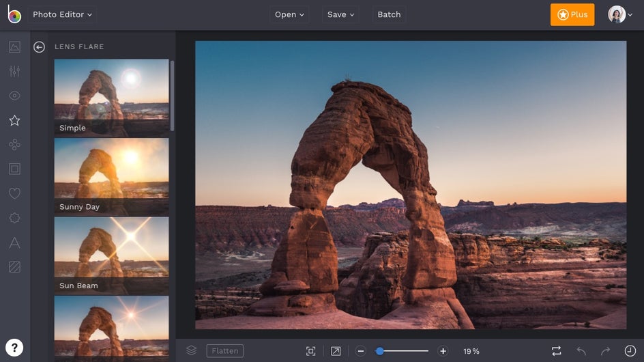Click the full screen expand icon
The image size is (644, 362).
[x=336, y=351]
